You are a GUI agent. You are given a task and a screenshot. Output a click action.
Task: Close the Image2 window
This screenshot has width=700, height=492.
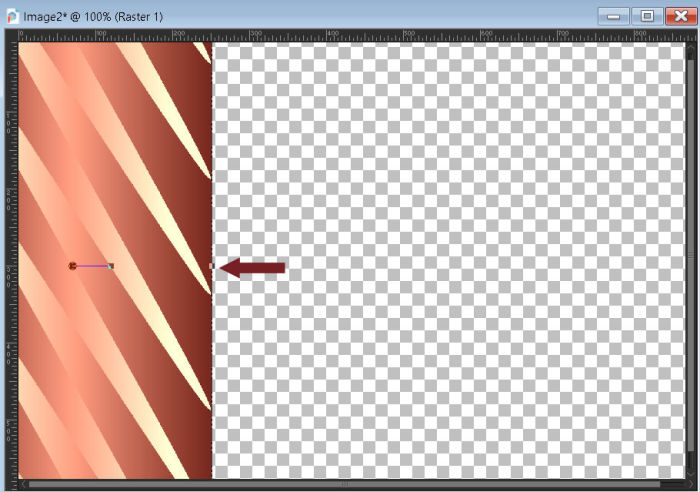tap(681, 17)
